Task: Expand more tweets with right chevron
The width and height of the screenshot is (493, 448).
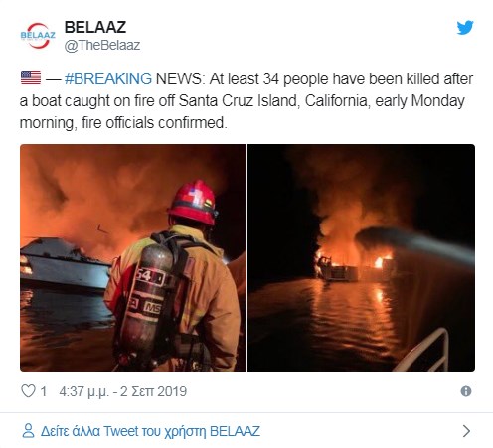Action: (x=466, y=431)
